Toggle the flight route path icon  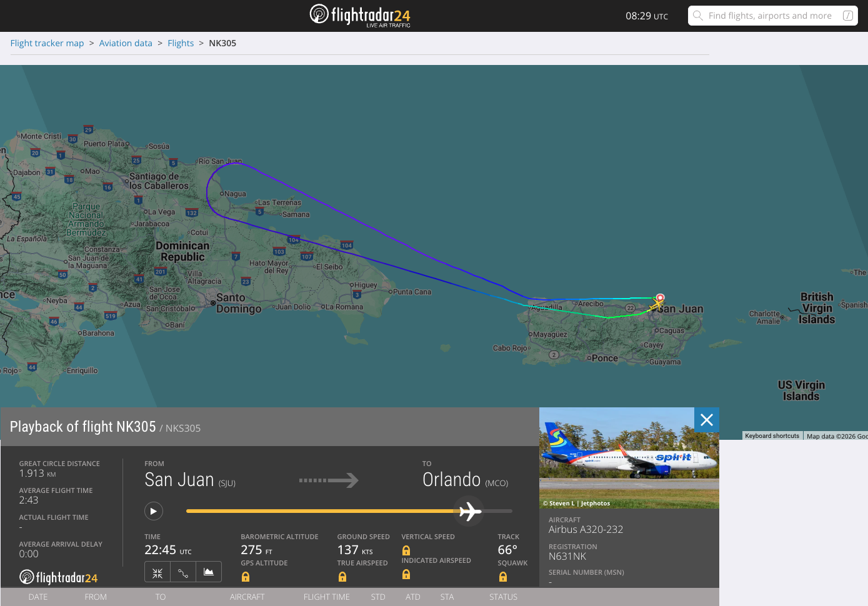[x=183, y=572]
